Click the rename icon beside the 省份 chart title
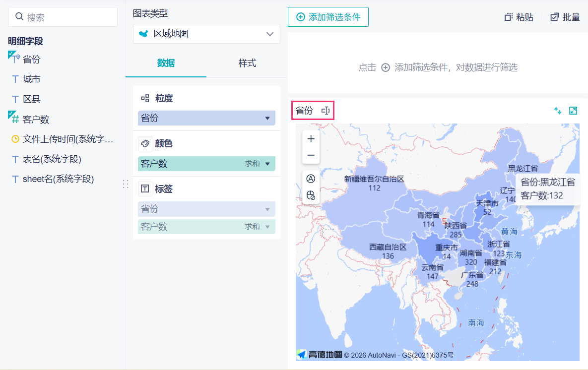 [x=326, y=111]
